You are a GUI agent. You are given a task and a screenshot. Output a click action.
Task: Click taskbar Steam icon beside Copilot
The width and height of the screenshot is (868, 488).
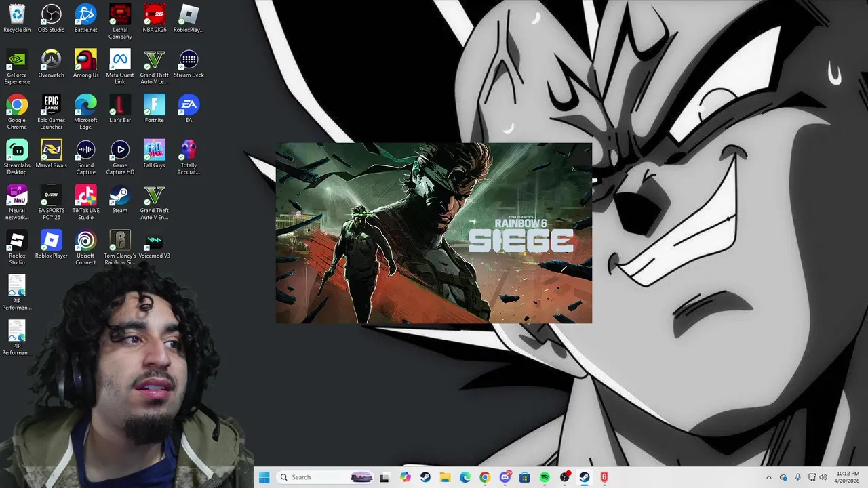(425, 477)
